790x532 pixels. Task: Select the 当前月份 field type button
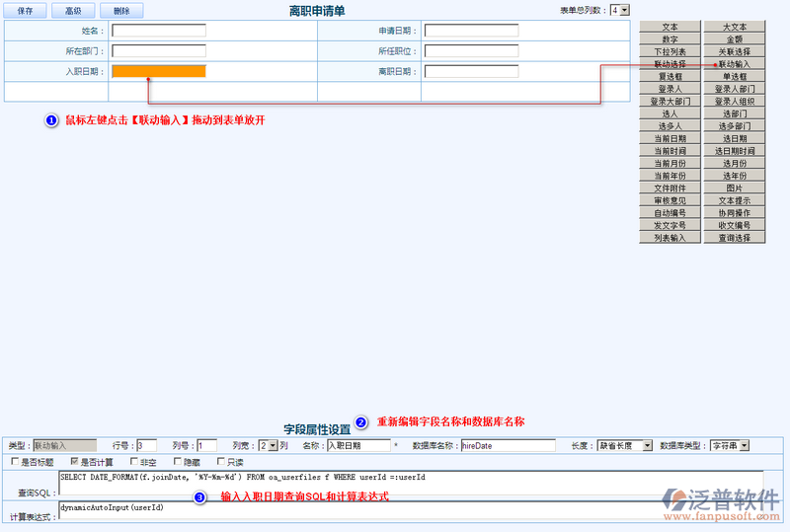pos(671,163)
